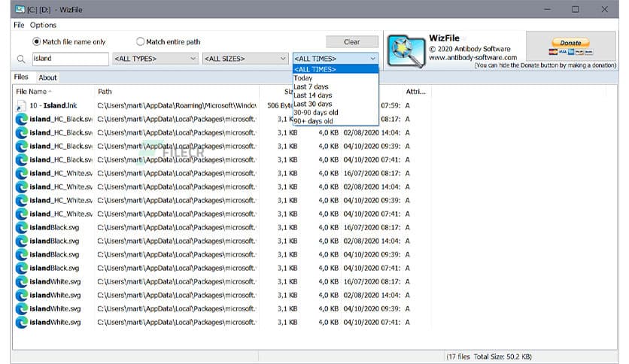Click the WizFile app icon in title bar
The image size is (629, 364).
click(x=20, y=9)
